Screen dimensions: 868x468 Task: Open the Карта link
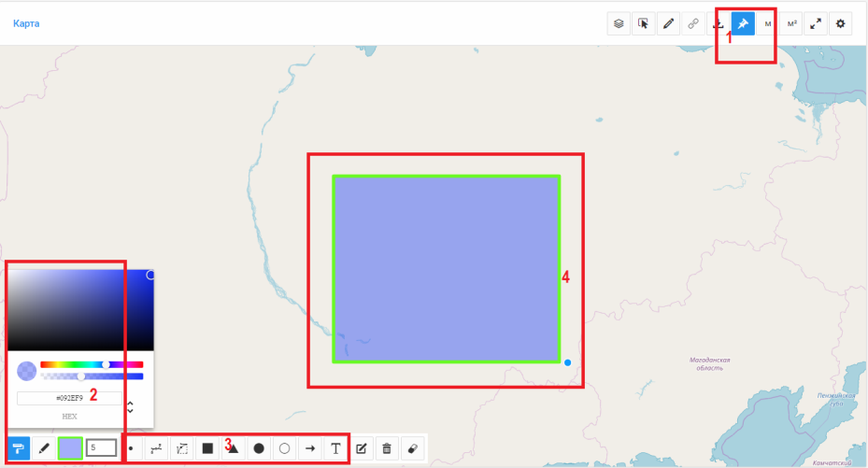pos(26,23)
